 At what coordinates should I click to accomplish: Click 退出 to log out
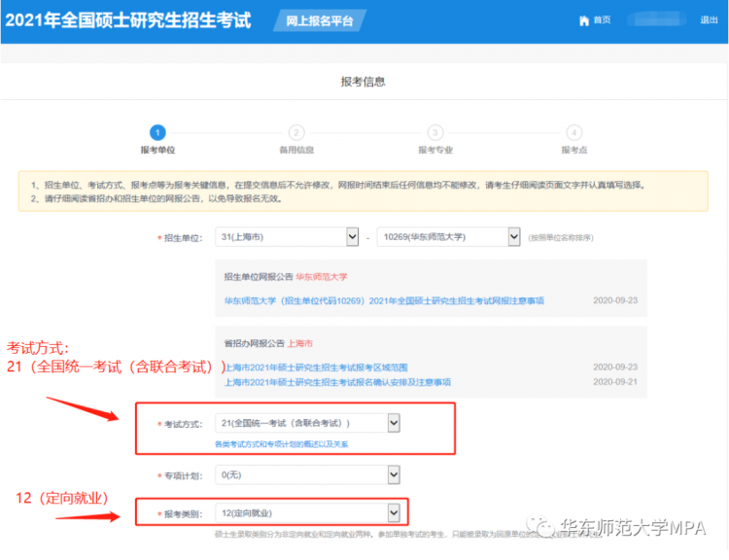click(x=709, y=20)
